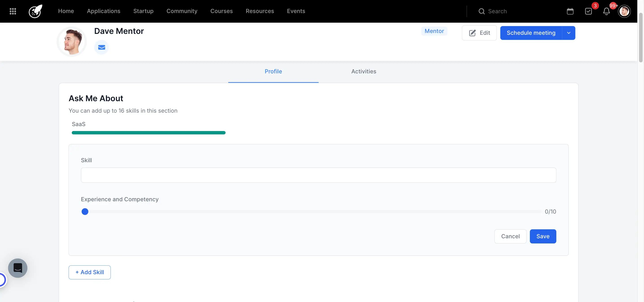Open the Resources menu item
The height and width of the screenshot is (302, 644).
click(260, 11)
